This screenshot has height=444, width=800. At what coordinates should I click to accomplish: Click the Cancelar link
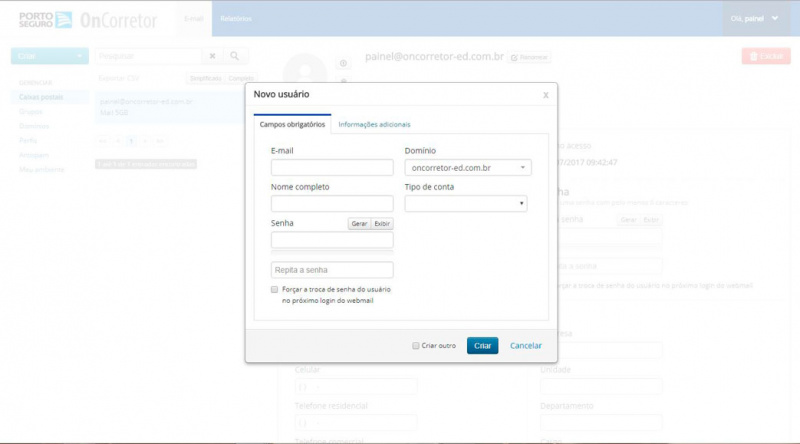point(526,346)
